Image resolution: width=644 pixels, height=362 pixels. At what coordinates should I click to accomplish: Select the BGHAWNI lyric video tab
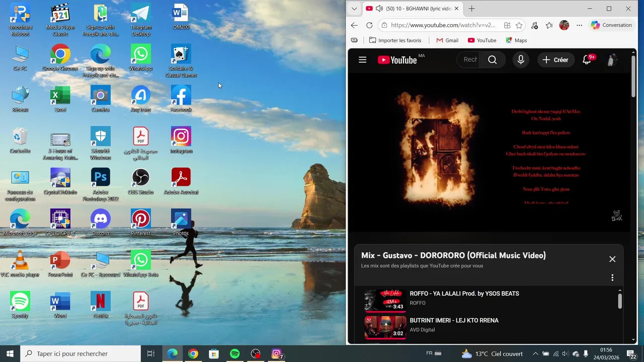click(x=412, y=9)
